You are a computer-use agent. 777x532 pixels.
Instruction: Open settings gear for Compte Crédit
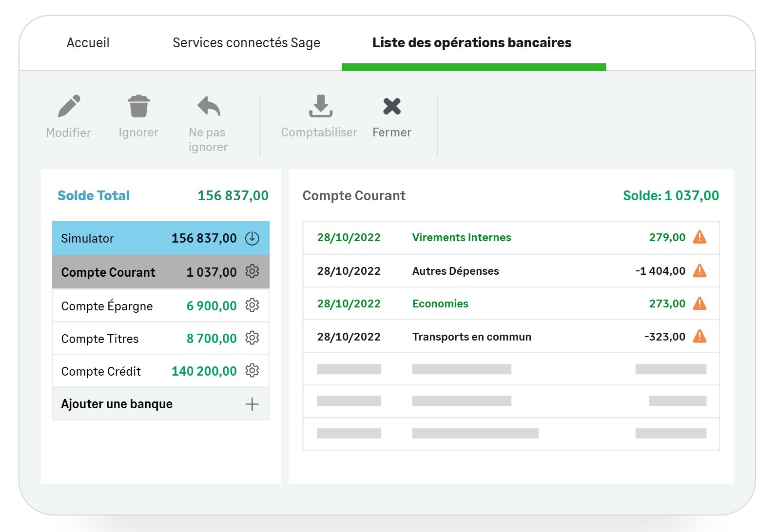pos(252,371)
